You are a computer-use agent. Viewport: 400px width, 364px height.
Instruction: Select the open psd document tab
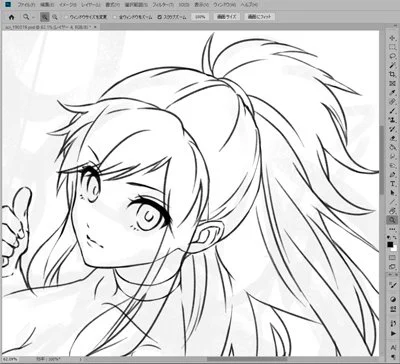pos(47,27)
